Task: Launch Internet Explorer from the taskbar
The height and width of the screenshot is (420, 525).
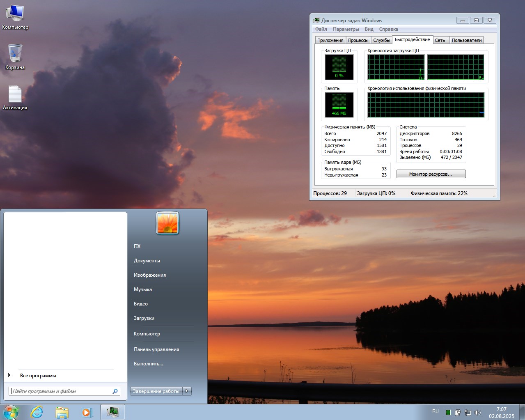Action: click(37, 412)
